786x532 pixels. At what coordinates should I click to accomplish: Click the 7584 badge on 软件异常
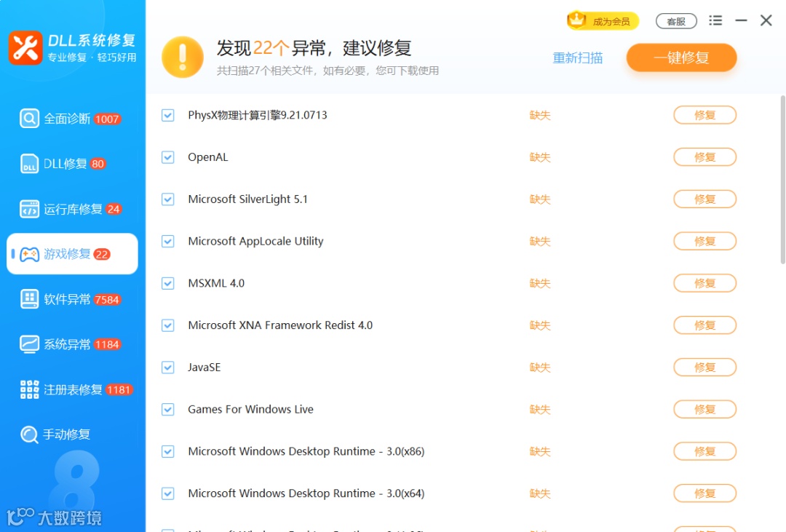107,300
